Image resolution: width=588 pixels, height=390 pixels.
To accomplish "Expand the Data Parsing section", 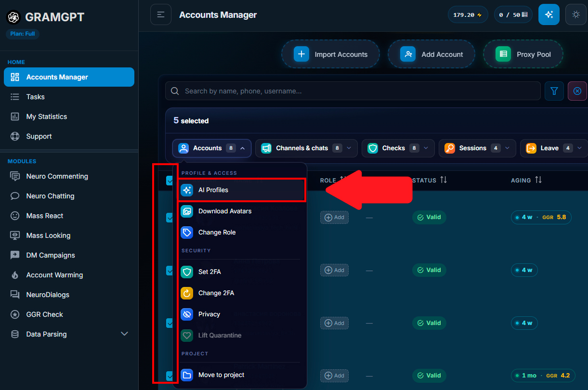I will click(x=69, y=334).
